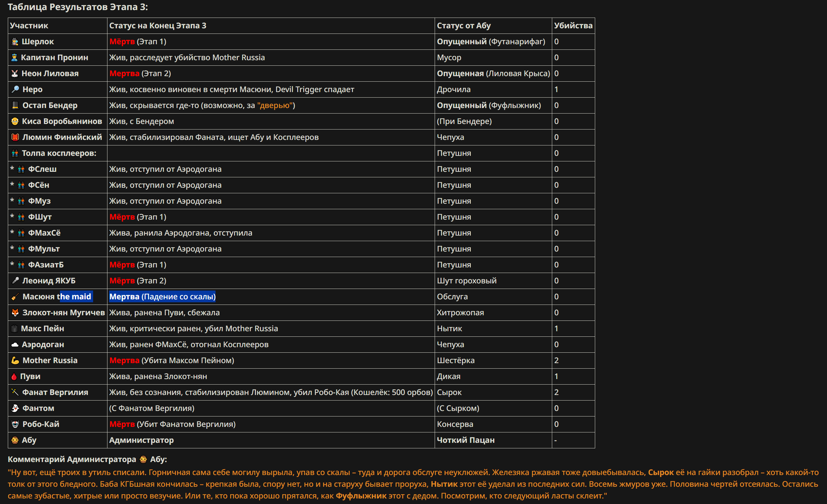This screenshot has width=827, height=504.
Task: Click the magnifying glass emoji beside Неро
Action: pos(15,89)
